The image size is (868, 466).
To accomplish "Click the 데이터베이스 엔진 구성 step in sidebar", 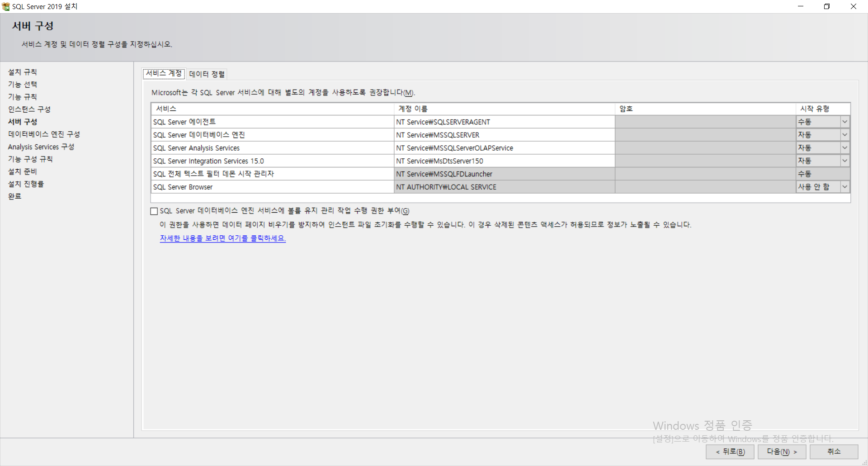I will pos(44,134).
